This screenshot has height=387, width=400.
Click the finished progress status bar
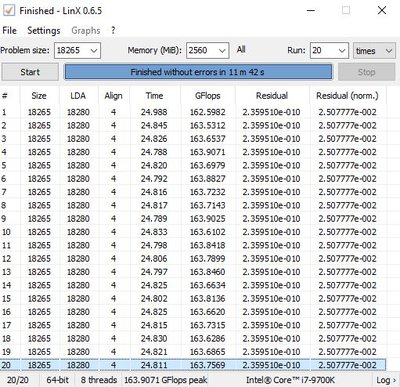pyautogui.click(x=198, y=72)
